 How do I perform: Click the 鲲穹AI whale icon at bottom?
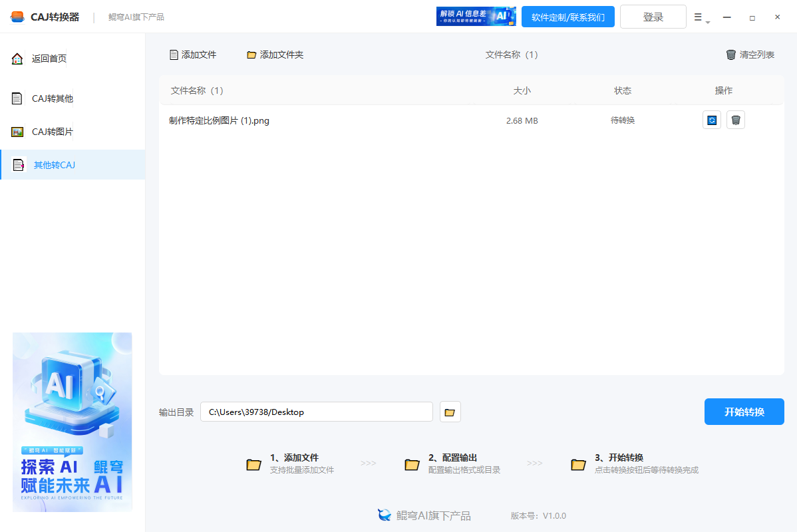(385, 515)
